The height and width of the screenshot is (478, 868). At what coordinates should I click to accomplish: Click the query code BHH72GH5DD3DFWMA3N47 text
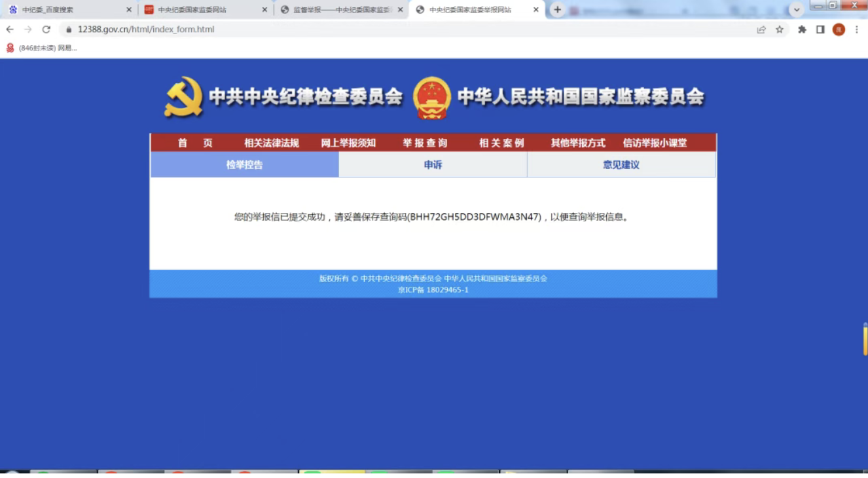tap(475, 217)
